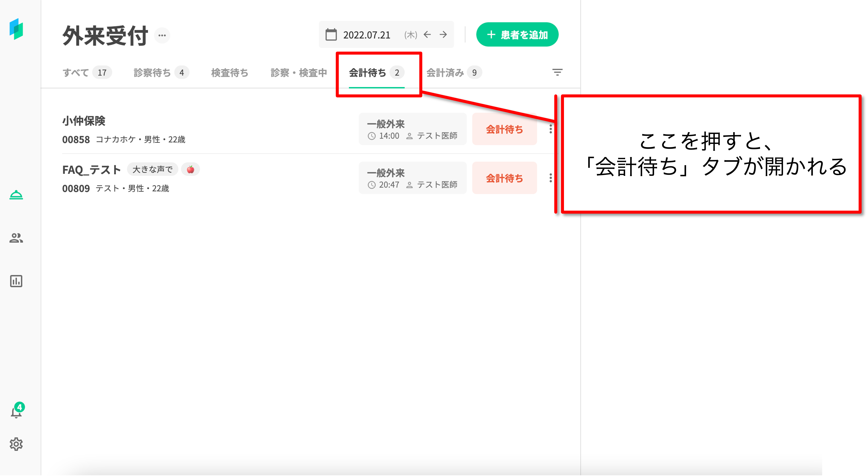Go to the previous day with the left arrow
Image resolution: width=868 pixels, height=476 pixels.
point(427,35)
